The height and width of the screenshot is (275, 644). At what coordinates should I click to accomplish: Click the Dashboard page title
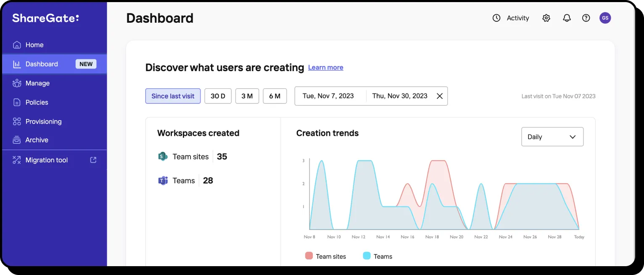click(x=160, y=18)
